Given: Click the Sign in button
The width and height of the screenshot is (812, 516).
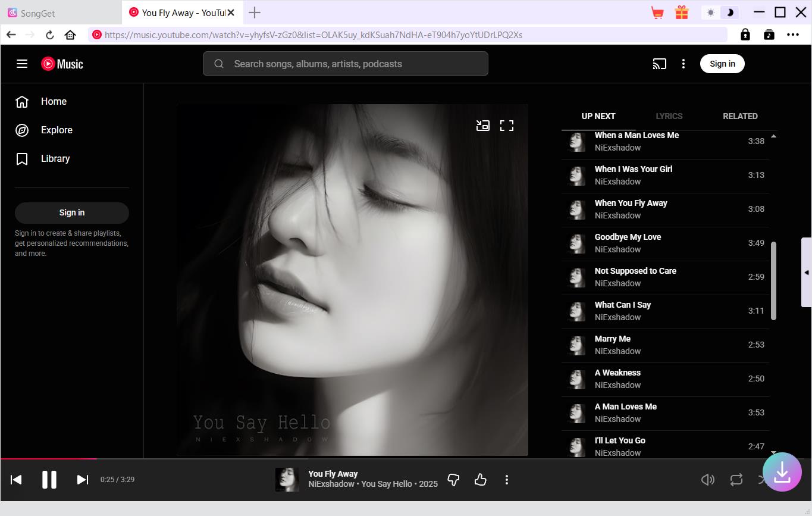Looking at the screenshot, I should (722, 64).
